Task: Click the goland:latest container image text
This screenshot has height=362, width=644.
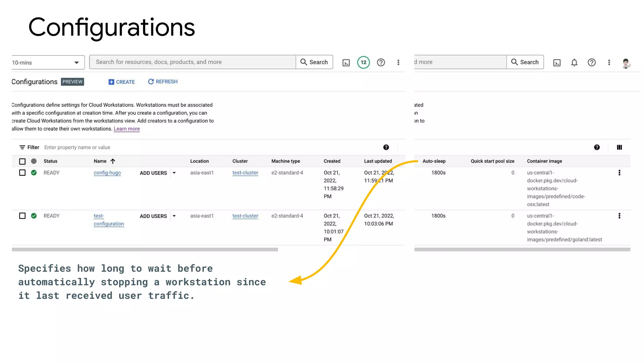Action: pyautogui.click(x=564, y=228)
